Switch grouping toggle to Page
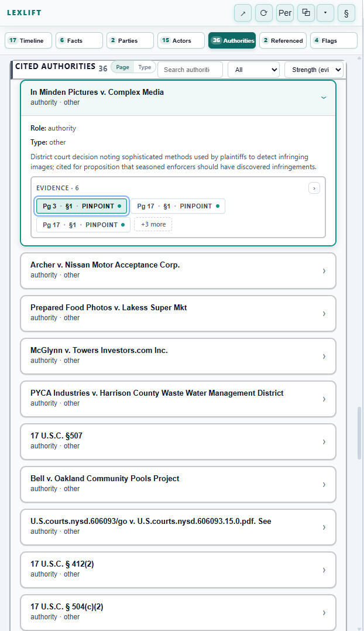Screen dimensions: 364x631 (x=123, y=67)
